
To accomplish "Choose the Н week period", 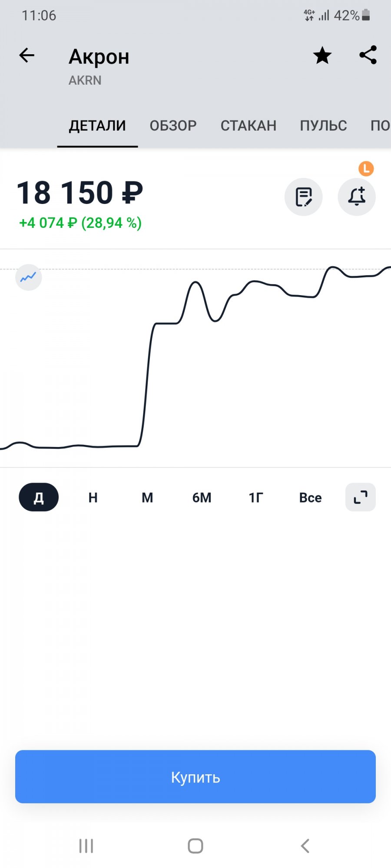I will (93, 497).
